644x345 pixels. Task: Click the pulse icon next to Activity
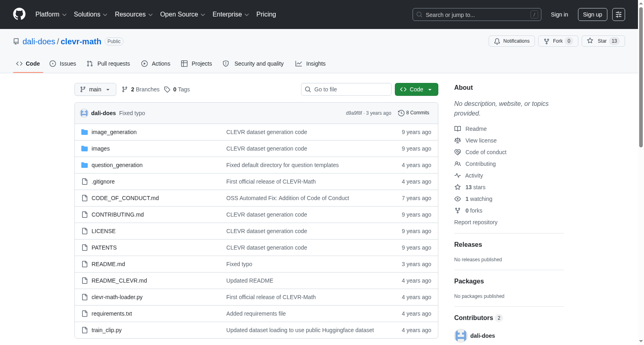click(x=458, y=176)
